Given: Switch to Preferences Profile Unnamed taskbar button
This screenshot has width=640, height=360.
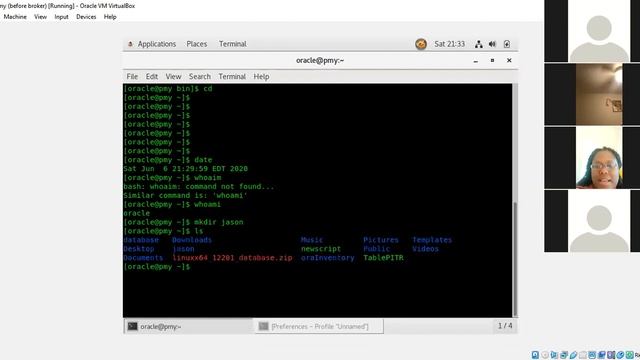Looking at the screenshot, I should pos(319,326).
